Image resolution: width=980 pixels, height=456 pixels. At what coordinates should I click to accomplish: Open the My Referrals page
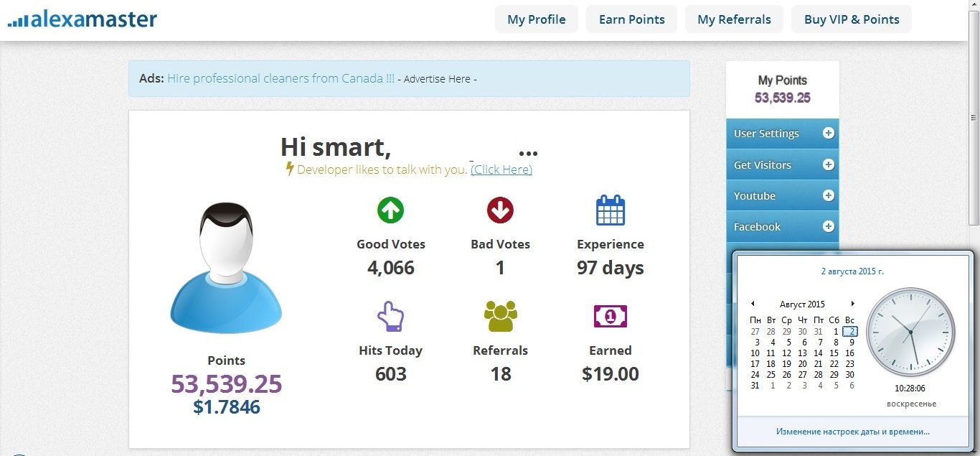point(734,19)
